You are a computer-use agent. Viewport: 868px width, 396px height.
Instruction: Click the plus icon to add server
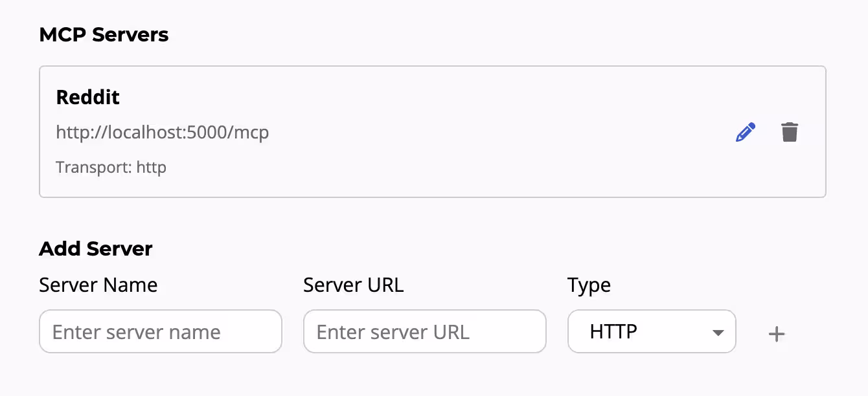(x=776, y=333)
